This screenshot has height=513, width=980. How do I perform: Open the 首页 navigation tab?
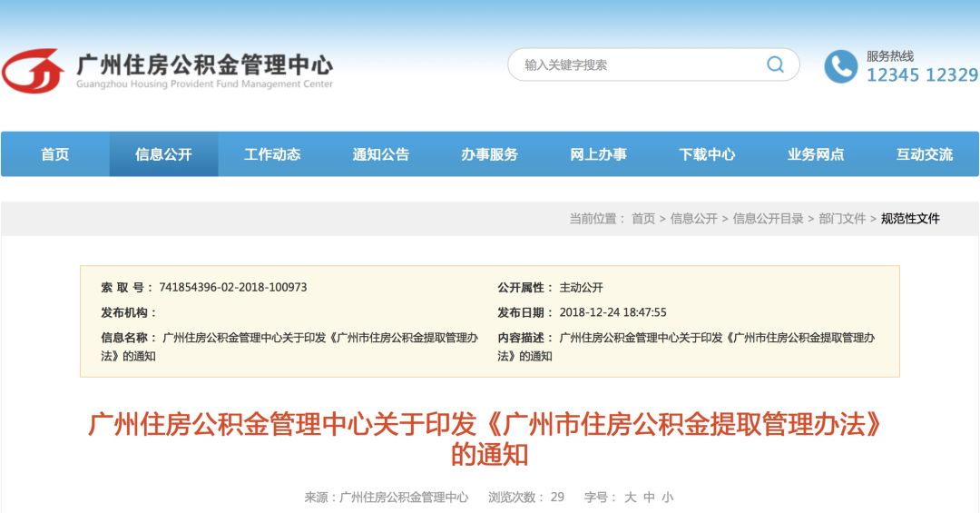[55, 154]
